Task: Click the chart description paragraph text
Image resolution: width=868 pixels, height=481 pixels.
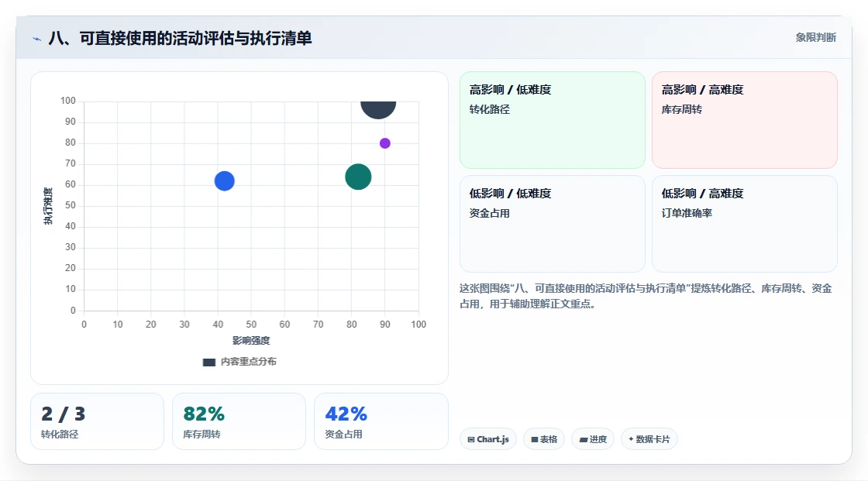Action: (x=646, y=296)
